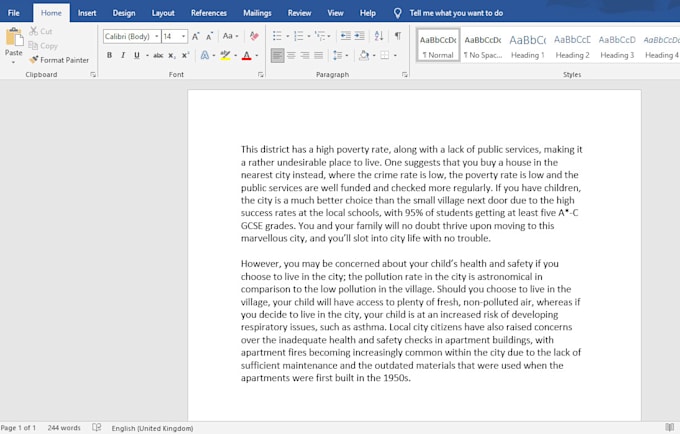Toggle underline formatting
Image resolution: width=680 pixels, height=434 pixels.
(x=137, y=55)
